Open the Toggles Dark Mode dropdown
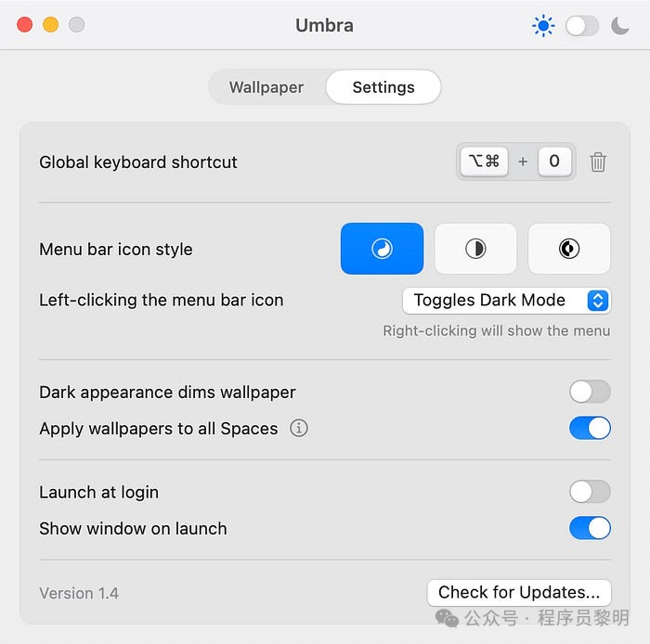Image resolution: width=650 pixels, height=644 pixels. (x=506, y=301)
